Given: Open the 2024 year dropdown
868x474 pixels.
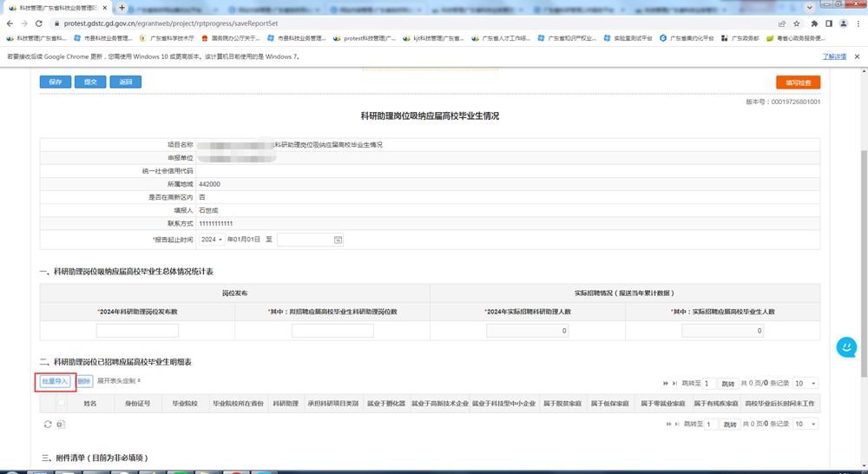Looking at the screenshot, I should click(x=212, y=240).
